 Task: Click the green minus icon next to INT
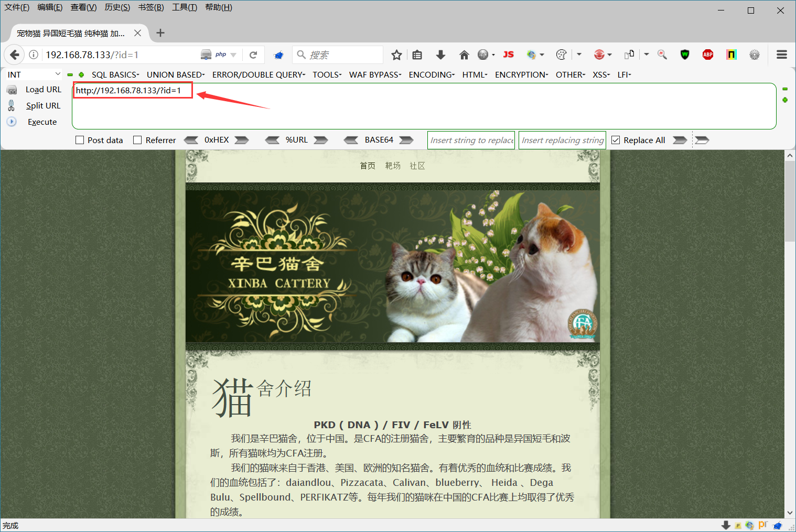[x=70, y=74]
